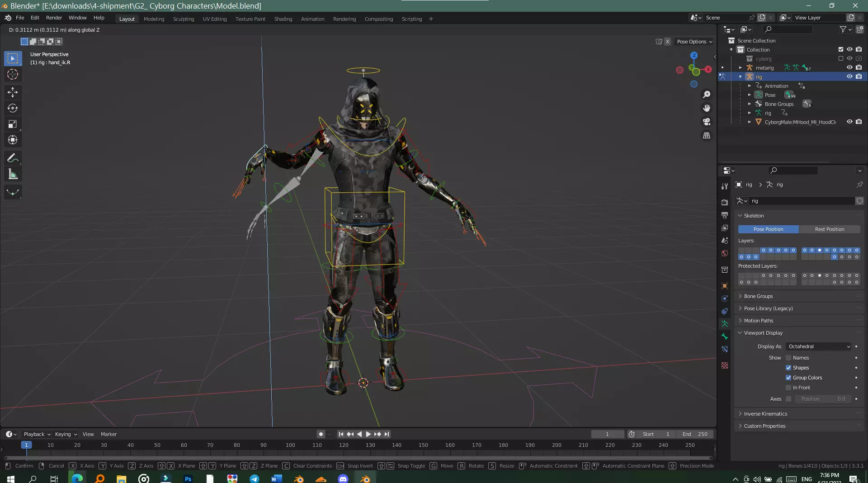Open the Playback dropdown menu

coord(37,434)
